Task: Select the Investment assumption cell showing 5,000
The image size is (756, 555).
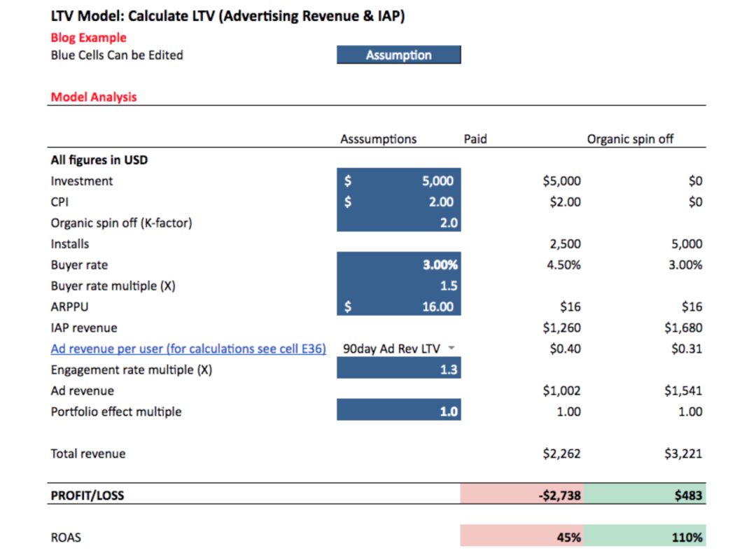Action: click(398, 181)
